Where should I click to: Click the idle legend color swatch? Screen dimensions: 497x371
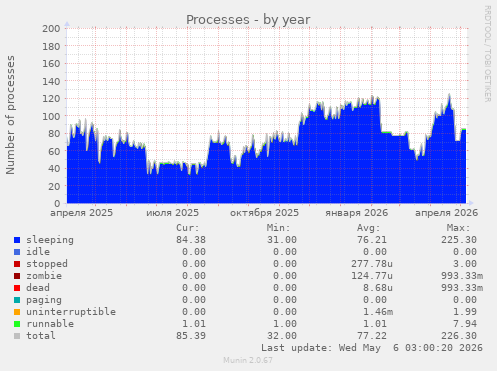(17, 252)
